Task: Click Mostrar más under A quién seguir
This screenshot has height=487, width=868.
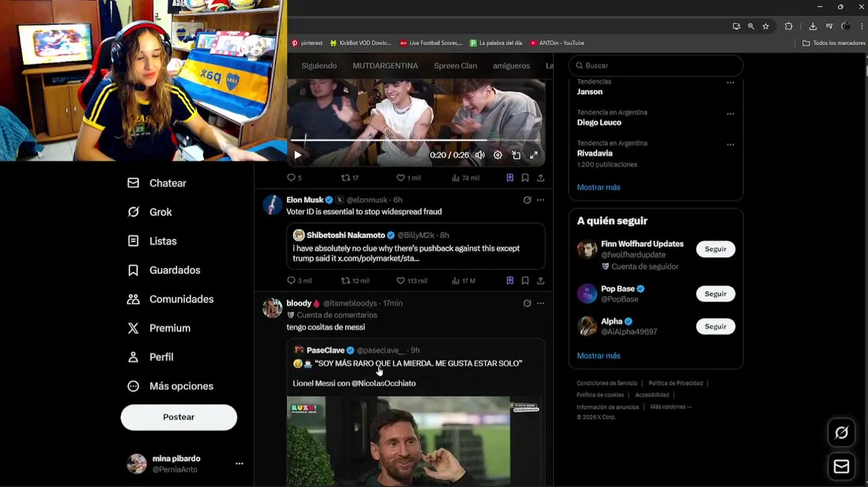Action: coord(599,356)
